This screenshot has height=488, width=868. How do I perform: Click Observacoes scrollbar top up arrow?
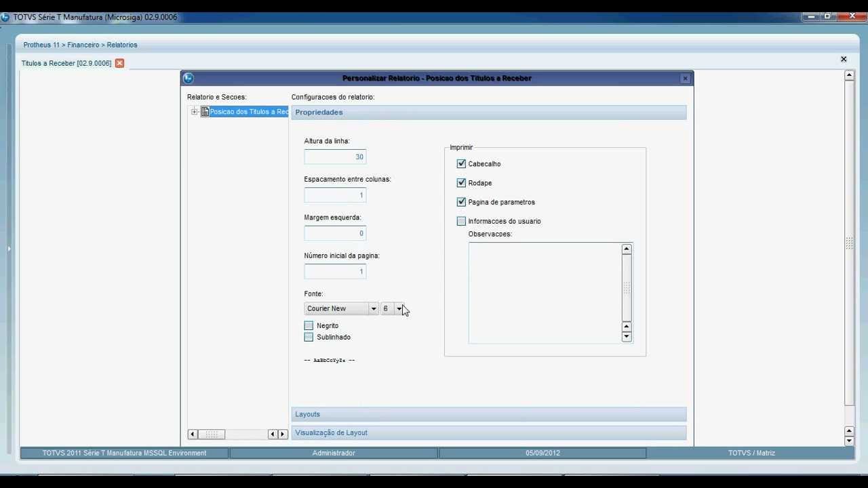click(627, 249)
